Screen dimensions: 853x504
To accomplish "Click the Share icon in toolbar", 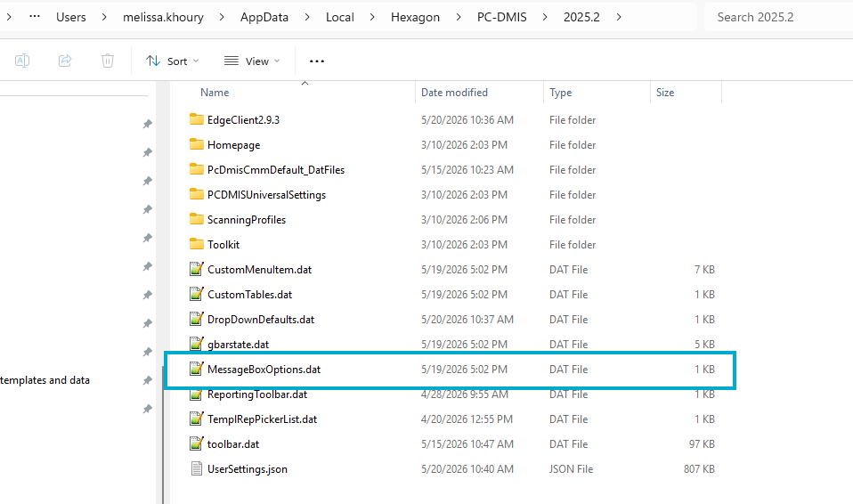I will 65,61.
